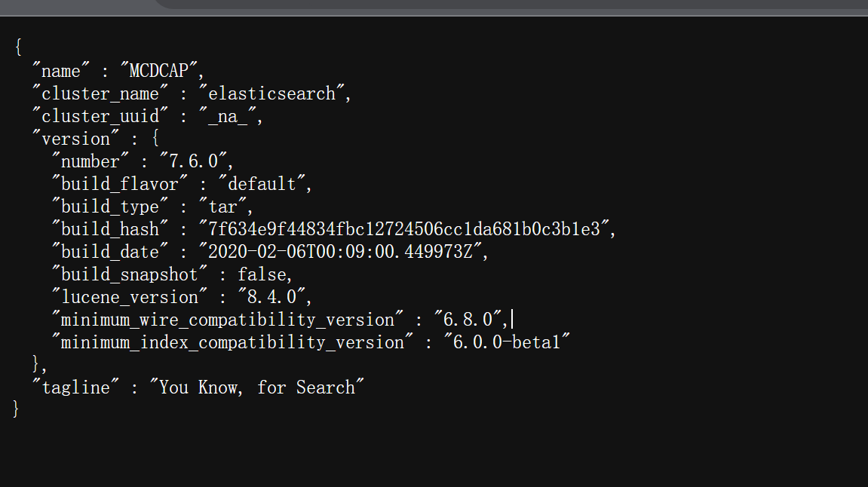Click the "name" key text
Image resolution: width=868 pixels, height=487 pixels.
(60, 71)
